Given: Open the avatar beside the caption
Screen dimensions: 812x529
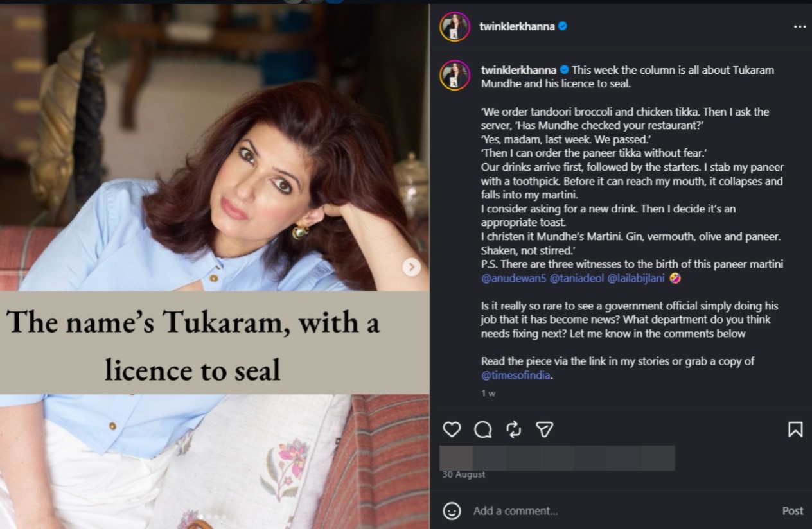Looking at the screenshot, I should pos(455,75).
